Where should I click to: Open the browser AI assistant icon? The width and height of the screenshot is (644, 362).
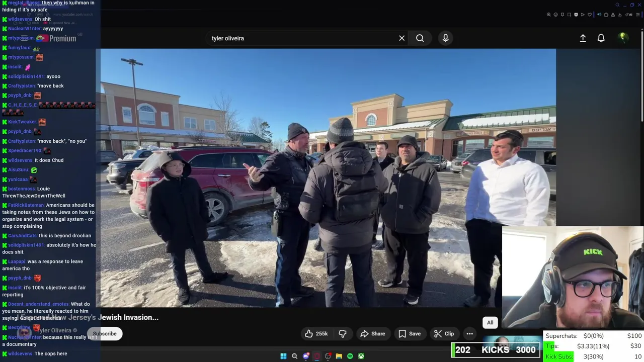tap(629, 15)
